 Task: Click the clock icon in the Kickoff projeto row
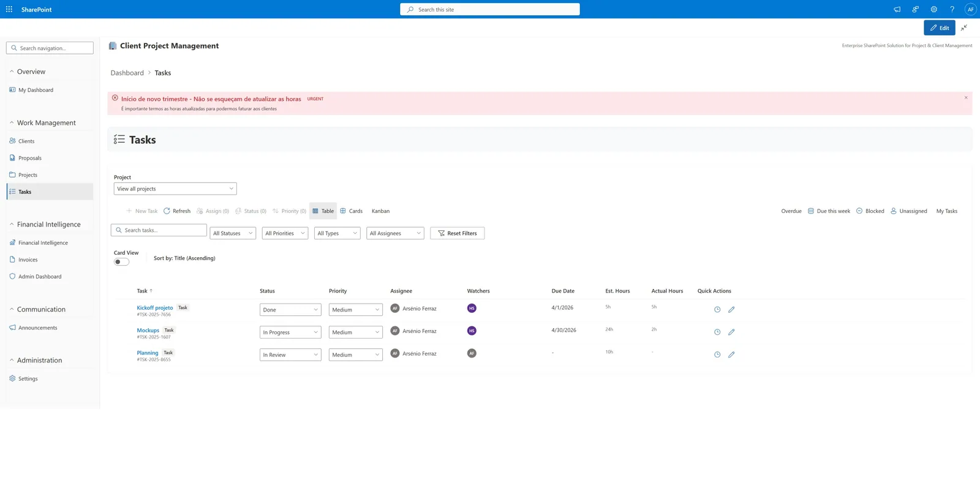click(x=717, y=309)
